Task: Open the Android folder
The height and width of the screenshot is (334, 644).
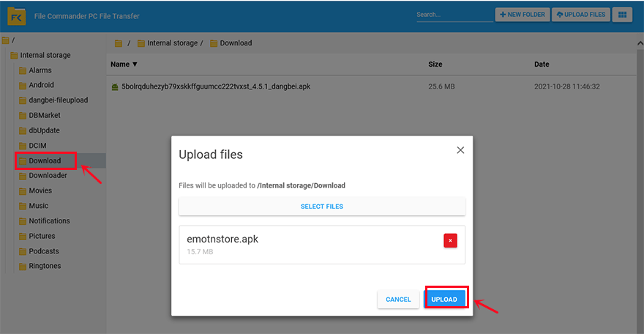Action: click(x=41, y=85)
